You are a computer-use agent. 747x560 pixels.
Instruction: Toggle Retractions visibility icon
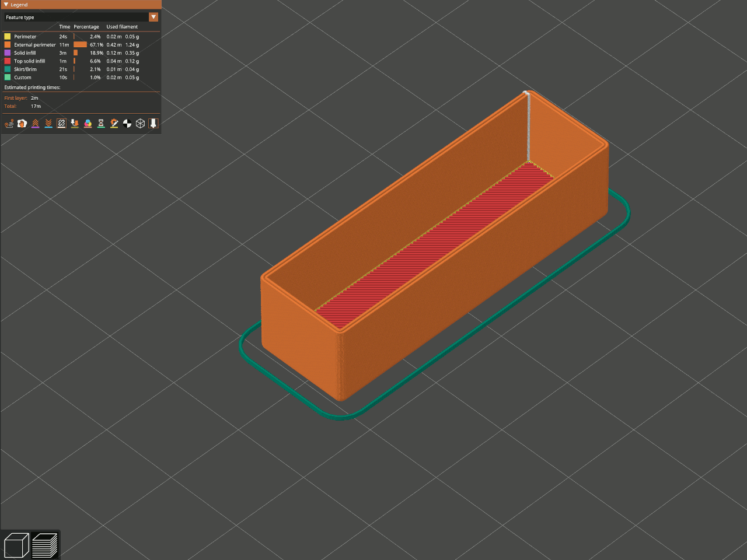click(x=36, y=123)
